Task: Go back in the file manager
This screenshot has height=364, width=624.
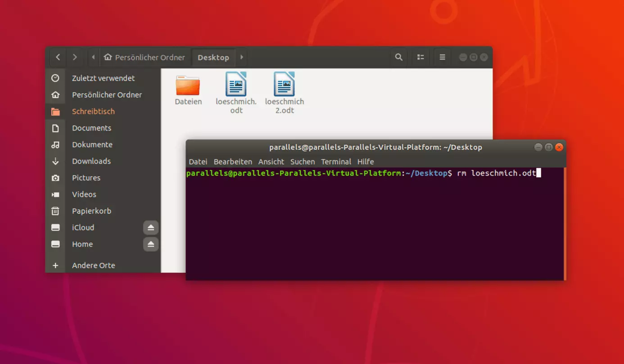Action: 58,57
